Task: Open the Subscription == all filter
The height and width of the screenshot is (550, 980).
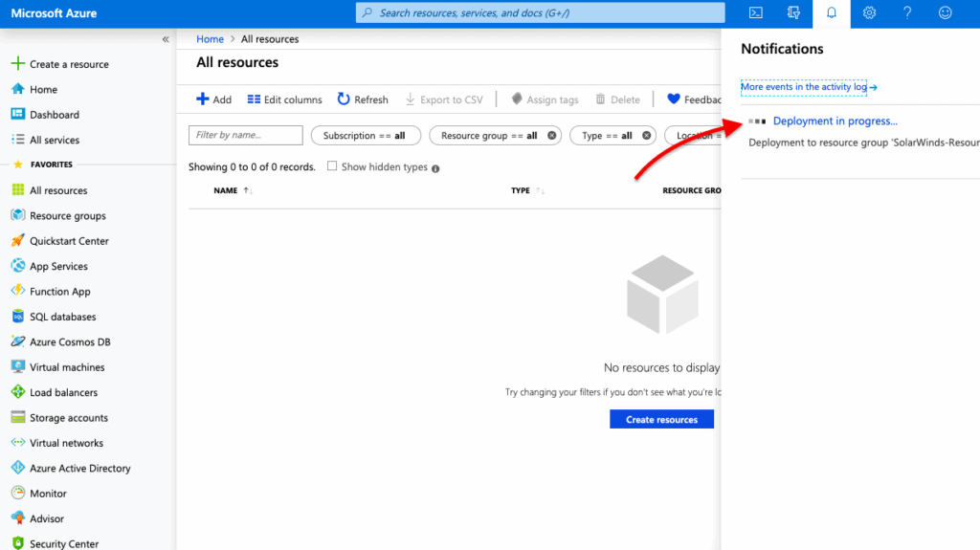Action: 366,136
